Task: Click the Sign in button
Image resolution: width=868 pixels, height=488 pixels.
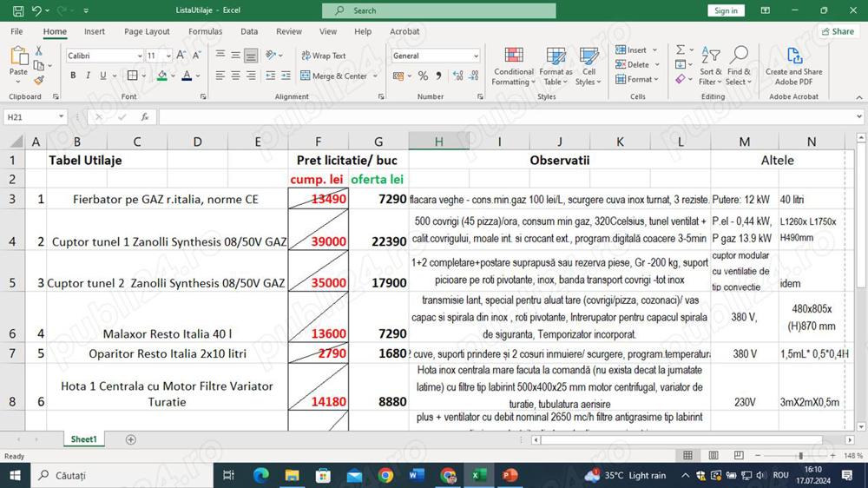Action: click(726, 10)
